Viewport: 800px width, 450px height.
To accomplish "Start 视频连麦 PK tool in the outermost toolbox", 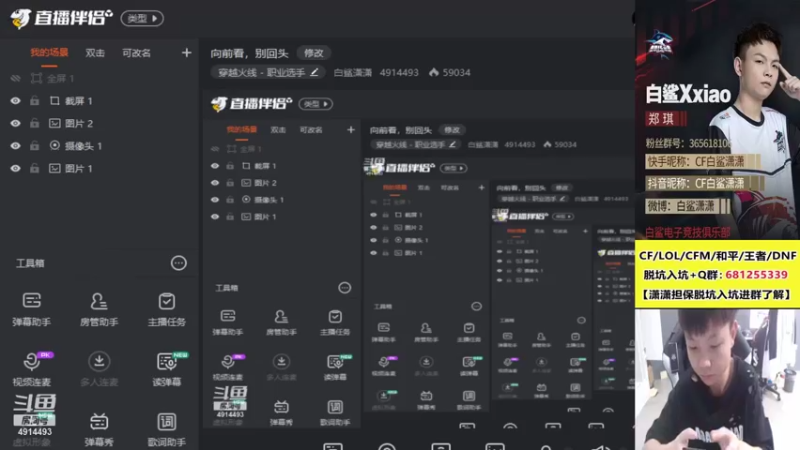I will coord(34,368).
